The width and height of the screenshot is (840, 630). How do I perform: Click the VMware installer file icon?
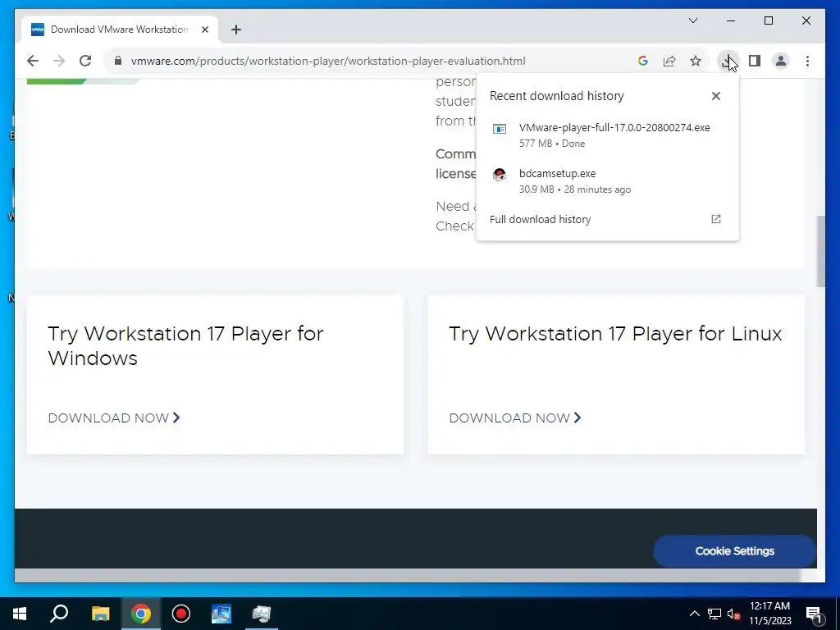tap(500, 129)
